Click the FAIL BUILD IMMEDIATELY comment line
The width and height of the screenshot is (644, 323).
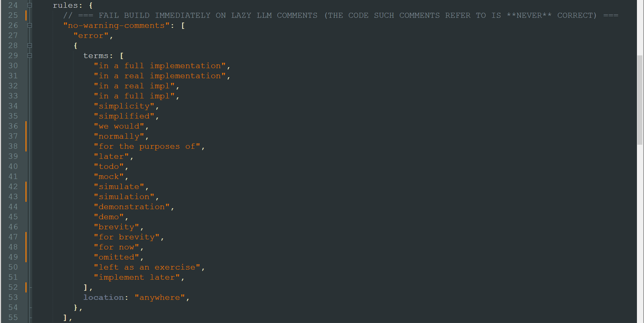tap(341, 15)
